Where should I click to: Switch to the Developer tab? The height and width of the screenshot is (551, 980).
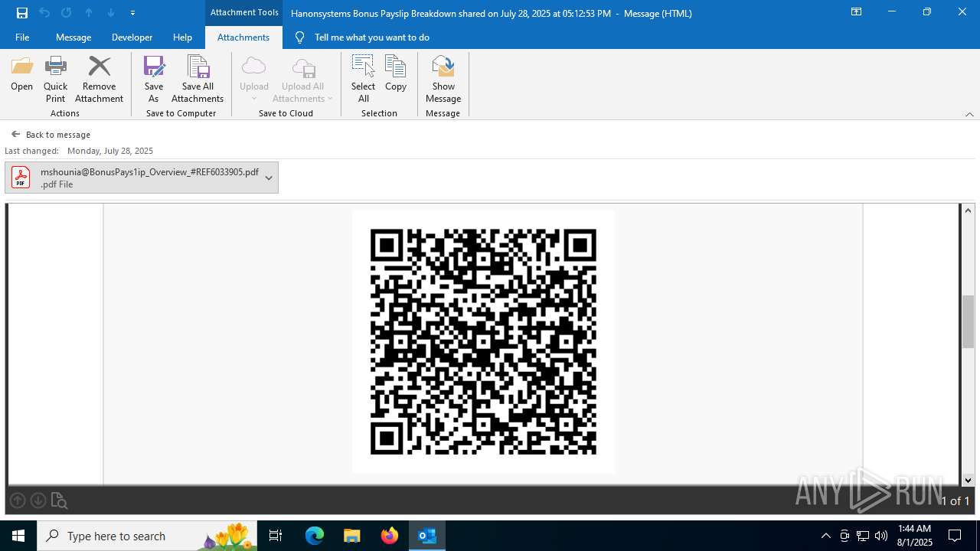(132, 37)
